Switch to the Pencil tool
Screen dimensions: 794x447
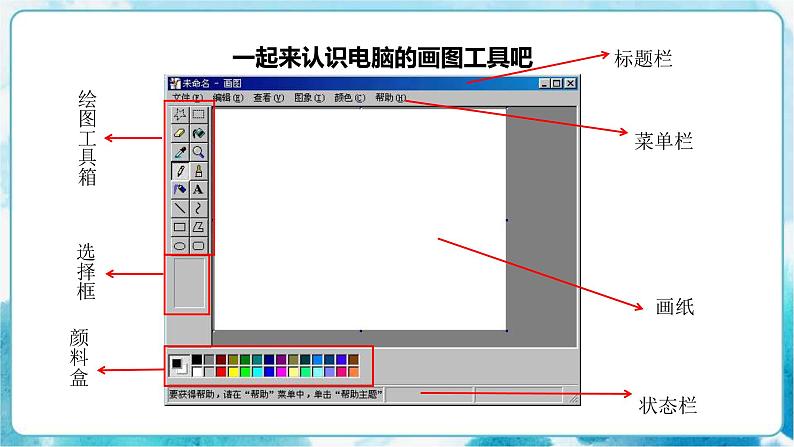[180, 171]
